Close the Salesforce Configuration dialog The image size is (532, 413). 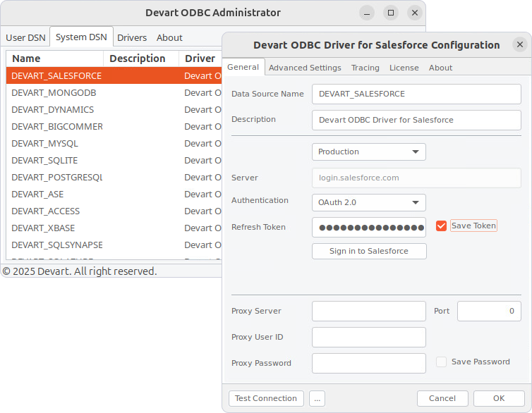(519, 44)
